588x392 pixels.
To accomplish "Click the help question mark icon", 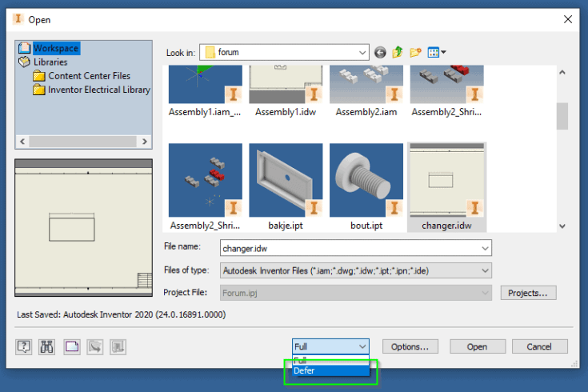I will [24, 346].
